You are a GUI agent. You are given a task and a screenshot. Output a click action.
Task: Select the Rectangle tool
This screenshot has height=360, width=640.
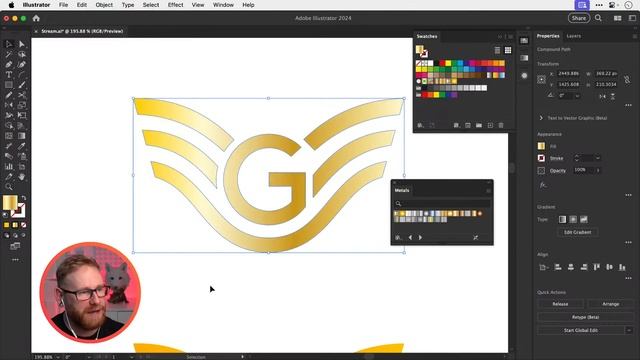9,85
